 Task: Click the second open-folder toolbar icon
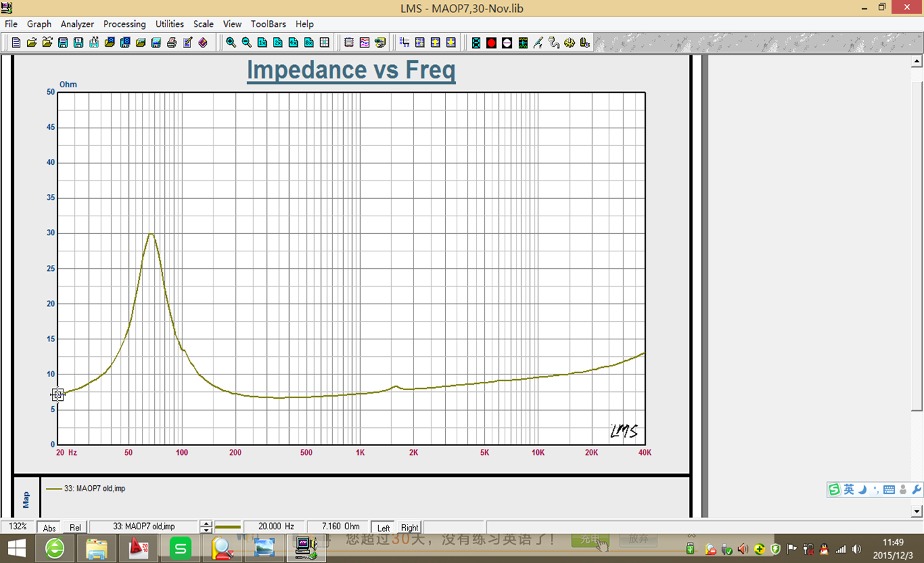(47, 43)
